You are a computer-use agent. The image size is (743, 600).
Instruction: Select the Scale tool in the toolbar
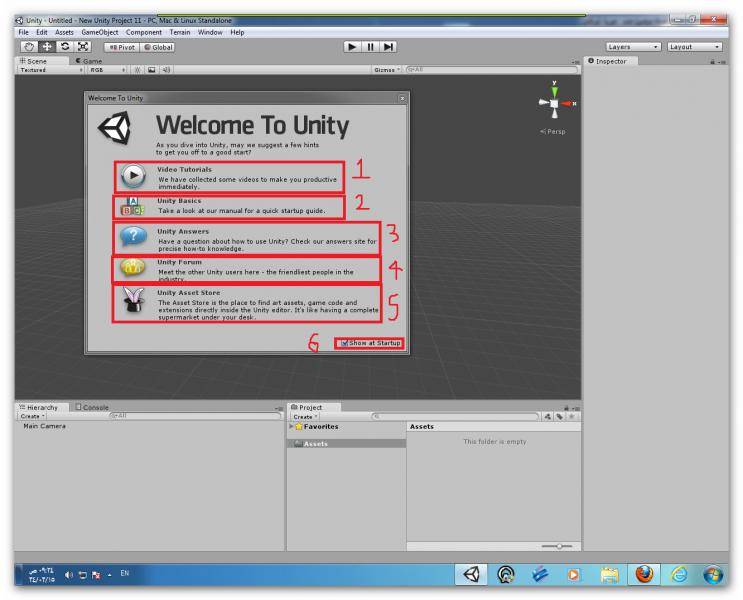pos(82,47)
